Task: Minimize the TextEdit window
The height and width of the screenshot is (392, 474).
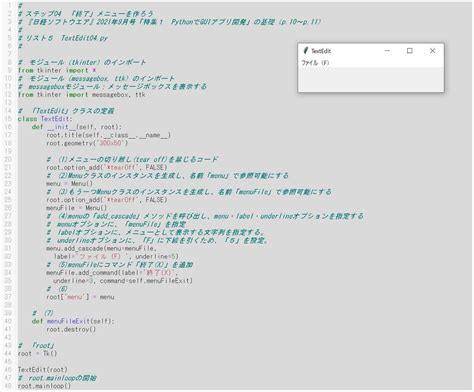Action: (x=387, y=51)
